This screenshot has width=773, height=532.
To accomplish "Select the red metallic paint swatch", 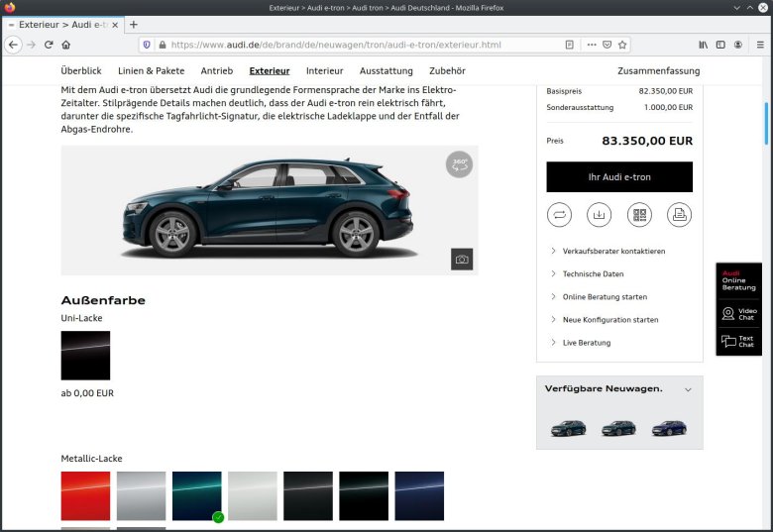I will tap(85, 495).
